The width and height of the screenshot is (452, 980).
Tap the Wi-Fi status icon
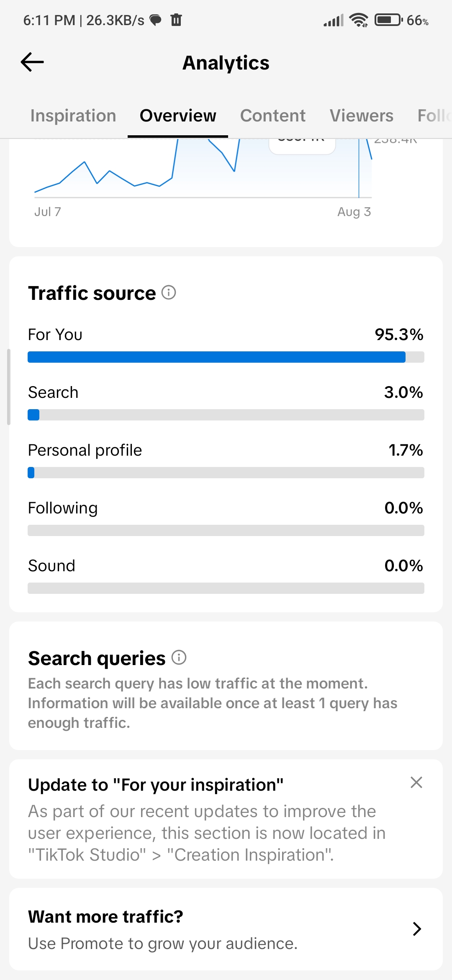[x=359, y=20]
